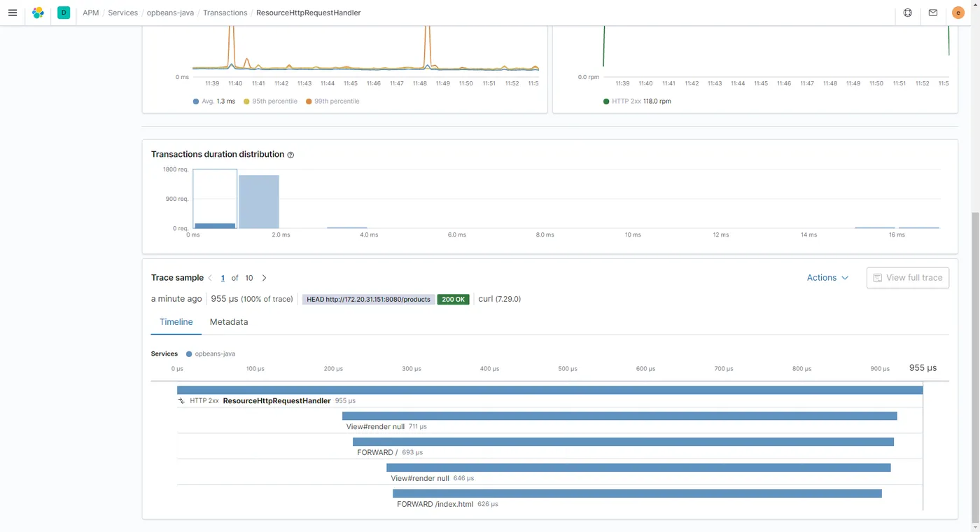This screenshot has height=532, width=980.
Task: Toggle the 99th percentile legend
Action: 332,101
